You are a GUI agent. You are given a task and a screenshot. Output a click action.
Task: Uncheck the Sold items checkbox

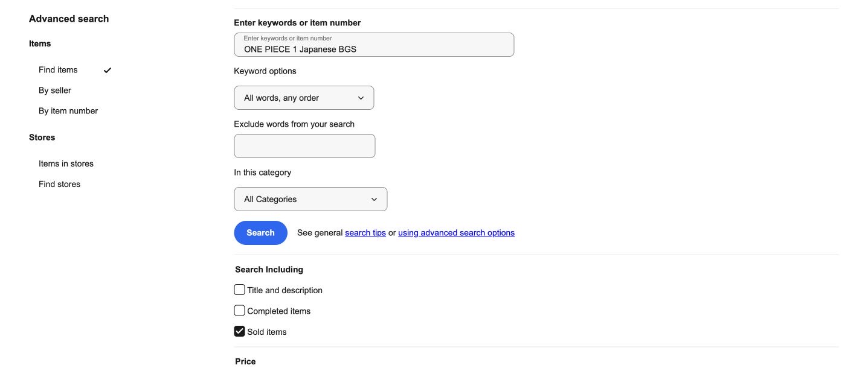239,331
